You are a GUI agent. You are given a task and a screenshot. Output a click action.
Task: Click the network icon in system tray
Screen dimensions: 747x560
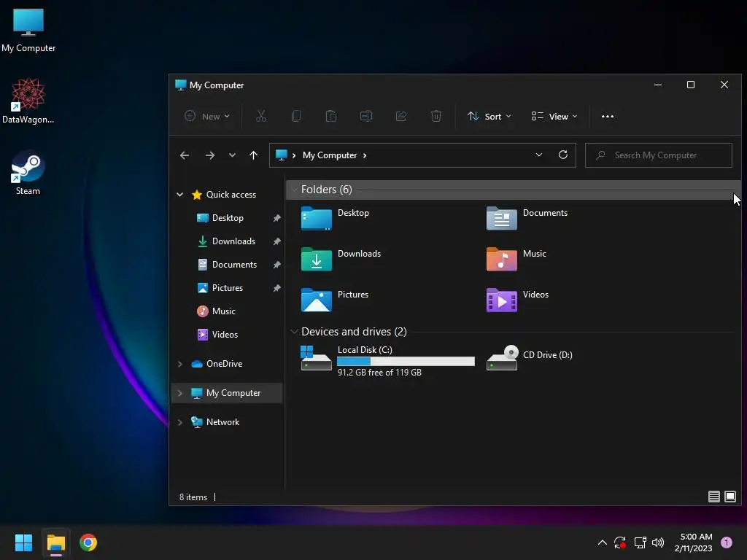[x=640, y=542]
